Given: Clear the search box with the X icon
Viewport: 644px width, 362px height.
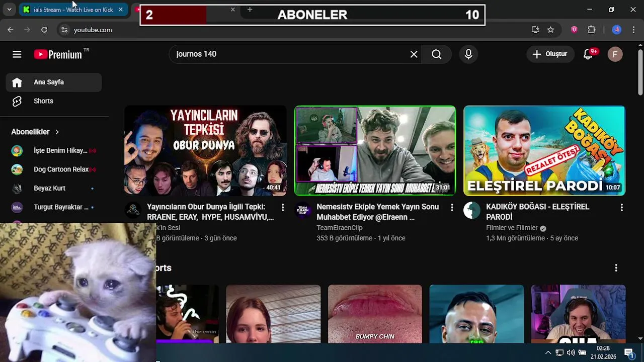Looking at the screenshot, I should click(x=414, y=54).
